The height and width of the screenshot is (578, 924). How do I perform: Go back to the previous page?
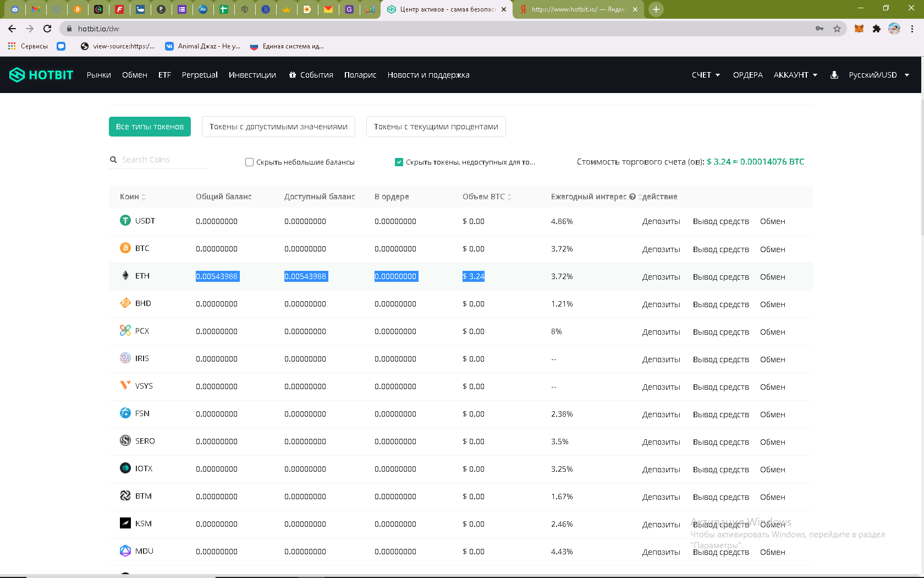click(x=12, y=29)
